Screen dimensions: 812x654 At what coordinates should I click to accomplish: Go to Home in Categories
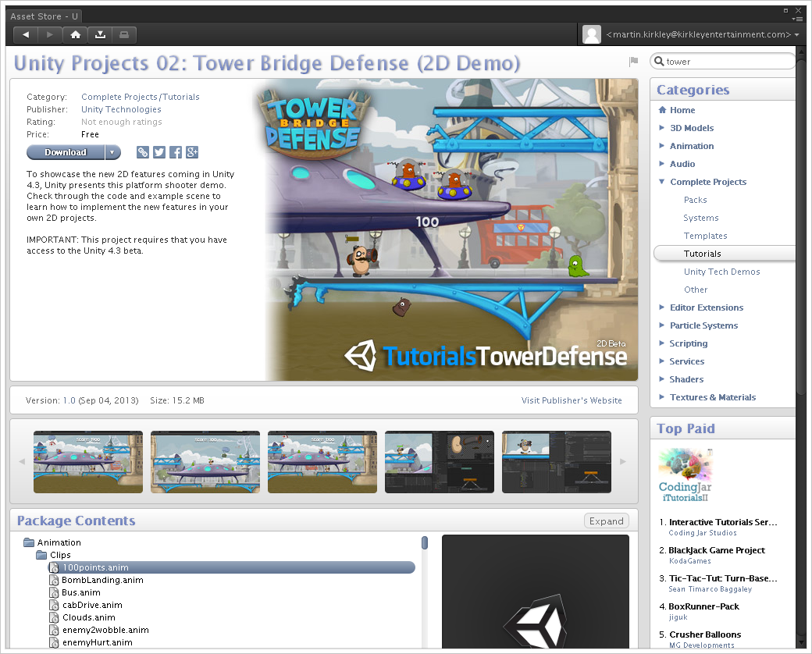click(x=682, y=110)
